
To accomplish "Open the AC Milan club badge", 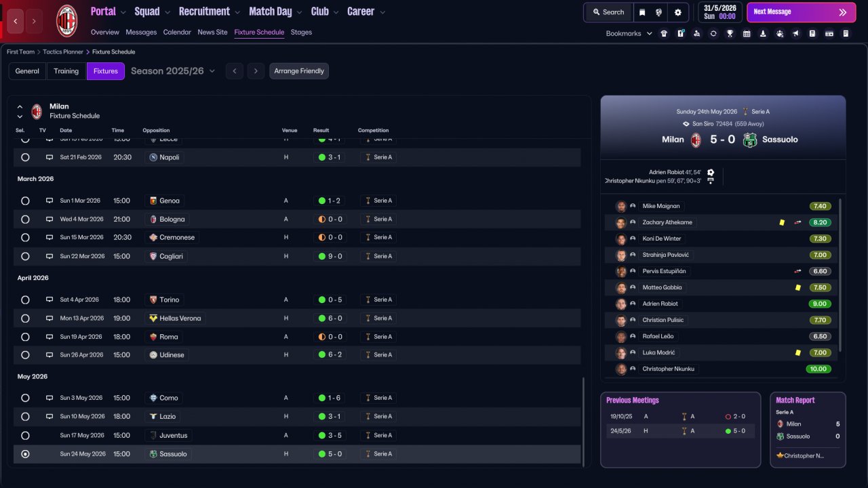I will (x=66, y=20).
